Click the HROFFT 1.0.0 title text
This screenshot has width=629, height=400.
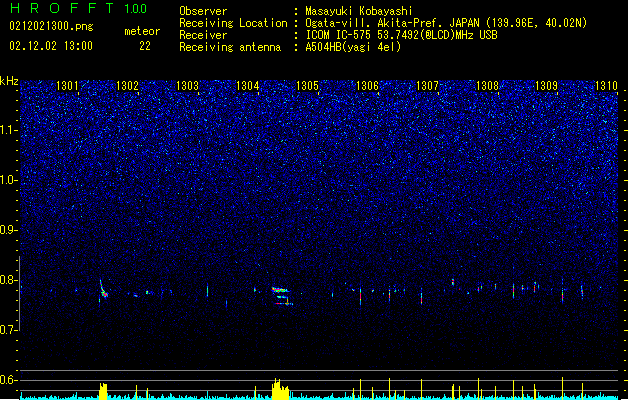[x=79, y=8]
